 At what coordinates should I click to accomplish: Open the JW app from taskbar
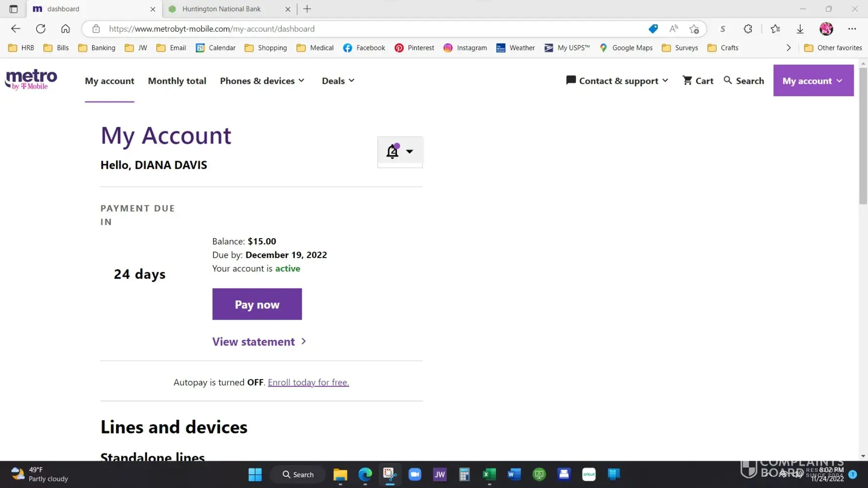(439, 474)
